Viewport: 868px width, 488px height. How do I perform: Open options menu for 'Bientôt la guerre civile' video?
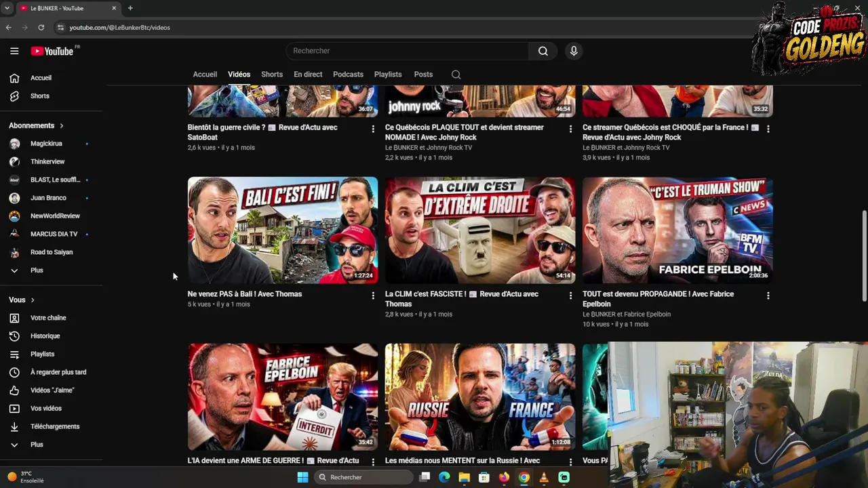372,129
